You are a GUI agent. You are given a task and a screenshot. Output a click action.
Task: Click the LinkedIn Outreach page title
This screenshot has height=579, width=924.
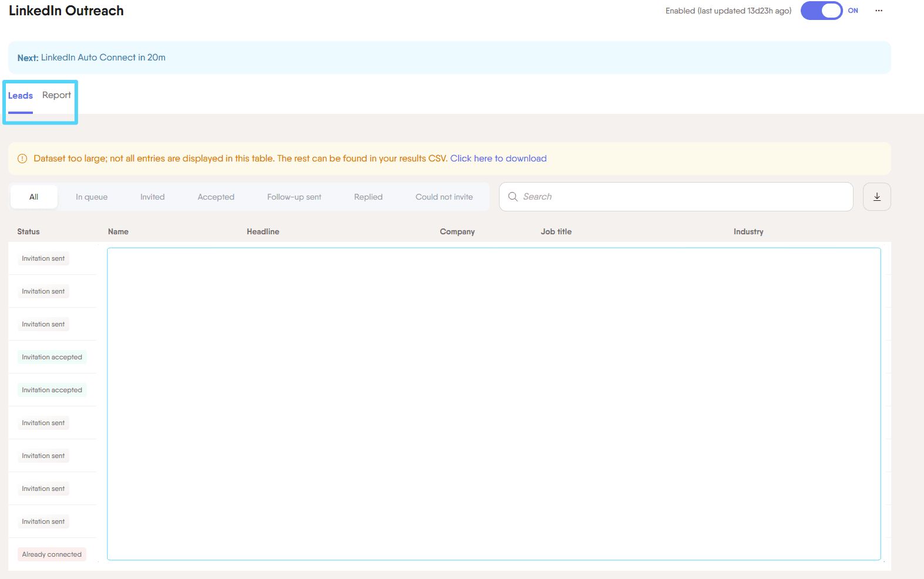coord(66,11)
